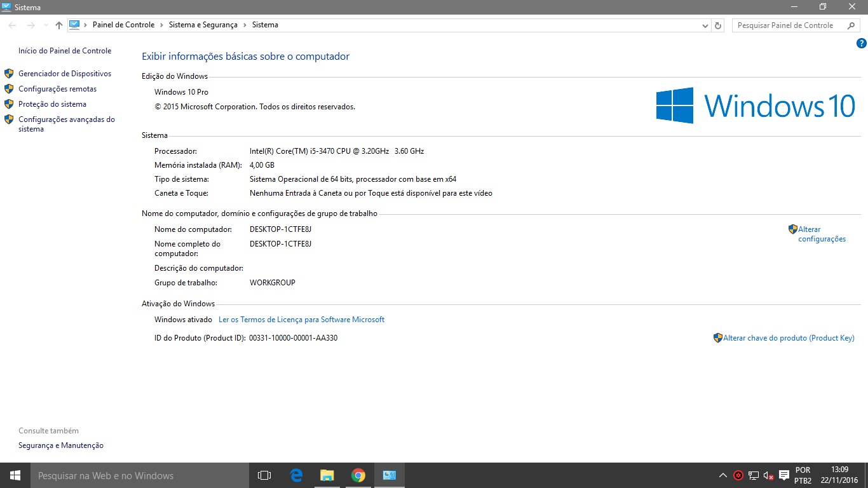The image size is (868, 488).
Task: Launch Google Chrome from taskbar
Action: (358, 475)
